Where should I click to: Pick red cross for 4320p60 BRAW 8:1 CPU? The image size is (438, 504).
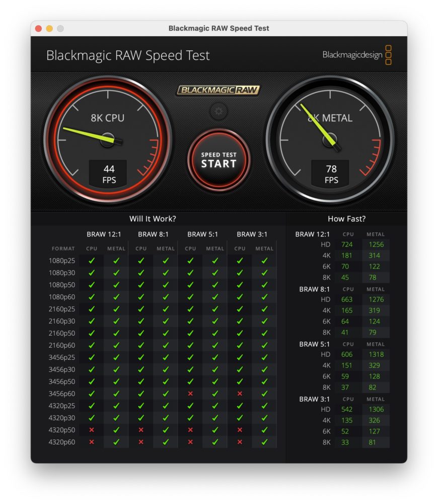coord(141,442)
